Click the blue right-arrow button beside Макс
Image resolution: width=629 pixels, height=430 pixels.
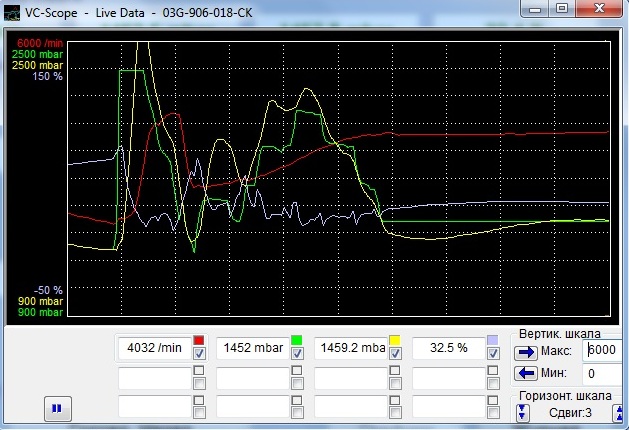pyautogui.click(x=526, y=352)
